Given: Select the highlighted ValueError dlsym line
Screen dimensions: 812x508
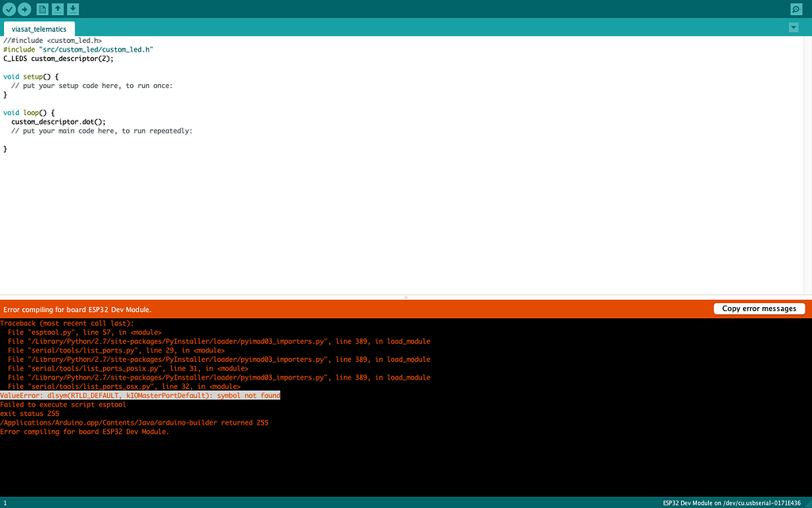Looking at the screenshot, I should click(140, 394).
